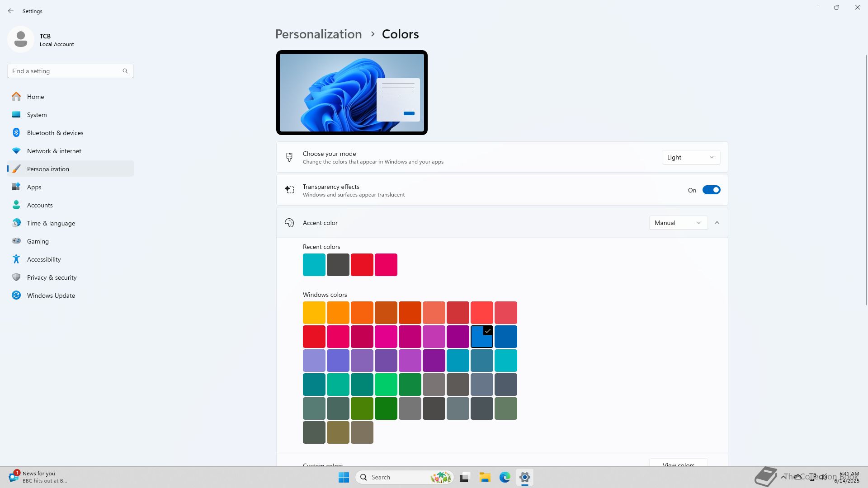The image size is (868, 488).
Task: Open the Accent color Manual dropdown
Action: pos(678,223)
